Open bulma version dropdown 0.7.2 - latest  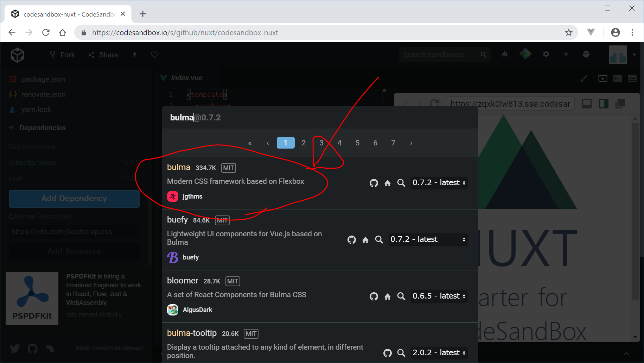tap(439, 183)
